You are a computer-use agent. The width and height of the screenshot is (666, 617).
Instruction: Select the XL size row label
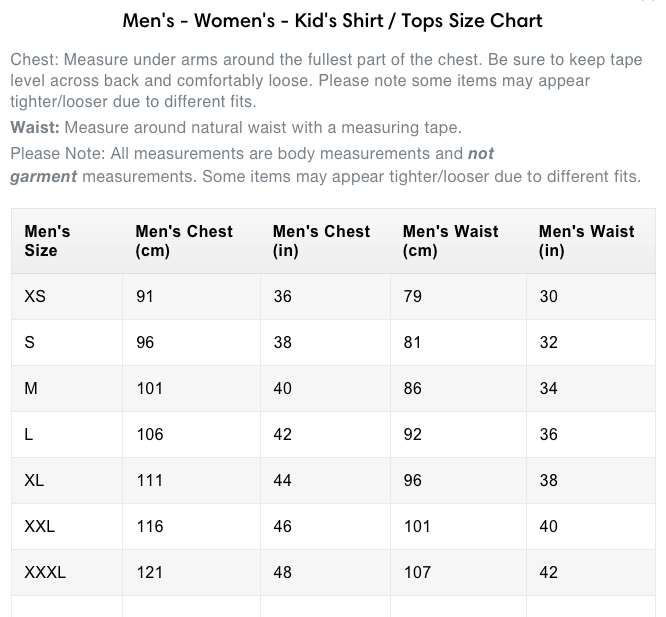[35, 480]
